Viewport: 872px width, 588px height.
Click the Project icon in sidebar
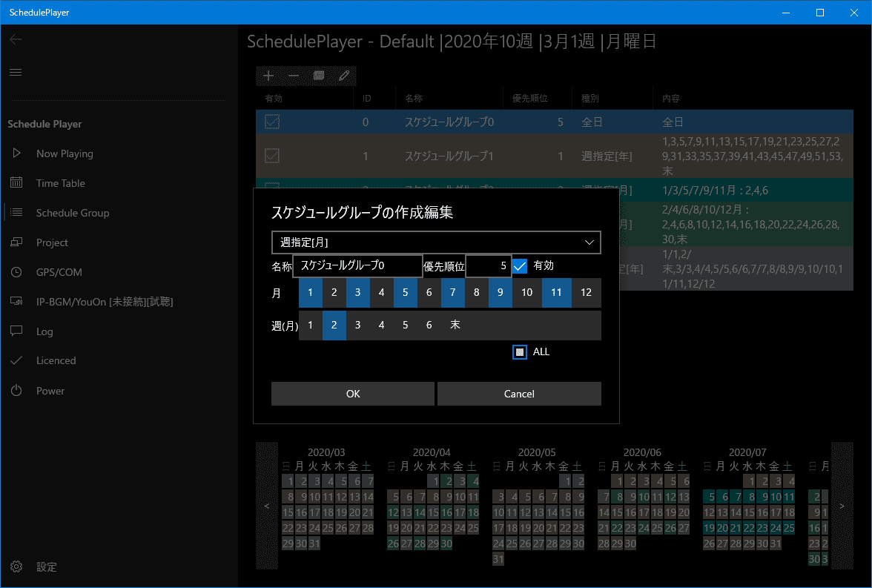16,242
